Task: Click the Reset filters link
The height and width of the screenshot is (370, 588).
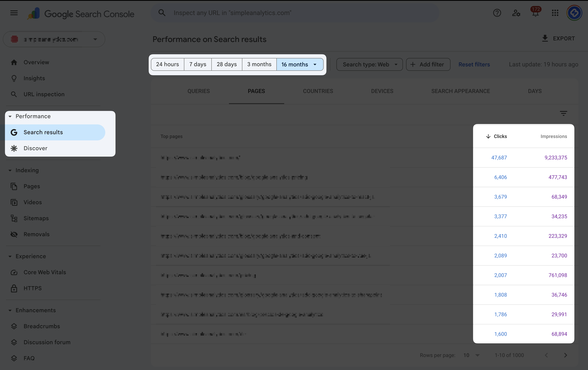Action: [474, 64]
